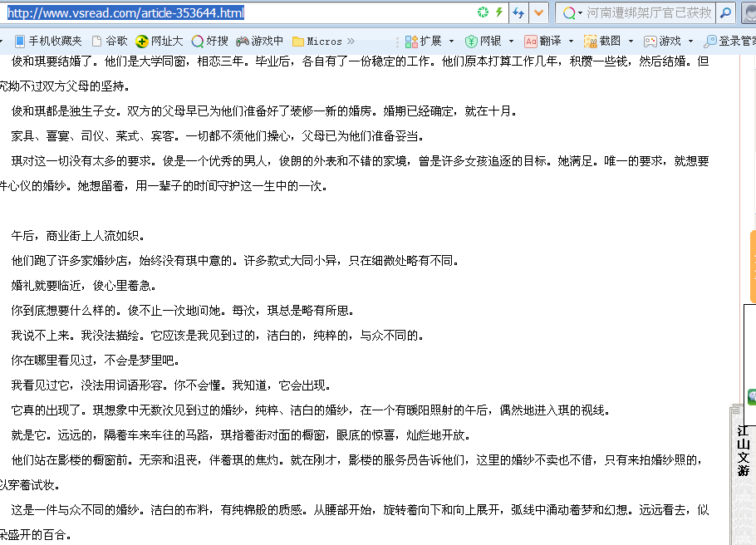The height and width of the screenshot is (545, 756).
Task: Open the 游戏 dropdown arrow
Action: [690, 42]
